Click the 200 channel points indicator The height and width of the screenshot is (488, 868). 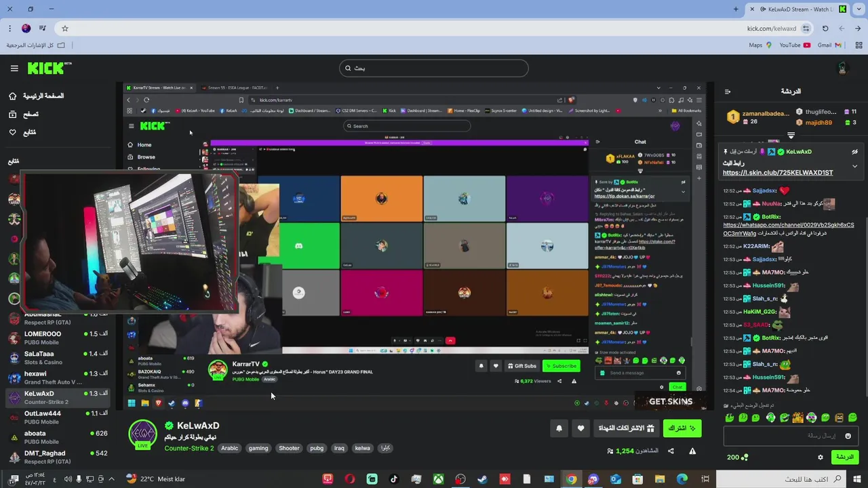click(738, 457)
